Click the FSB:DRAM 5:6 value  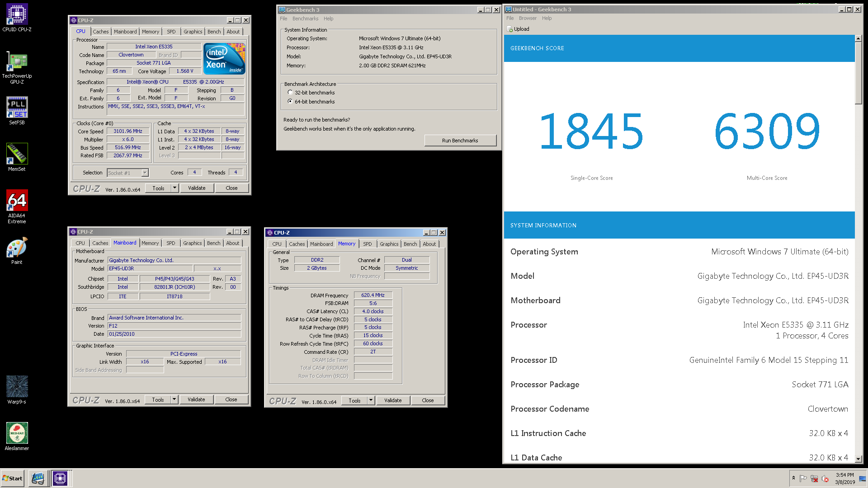(x=373, y=303)
